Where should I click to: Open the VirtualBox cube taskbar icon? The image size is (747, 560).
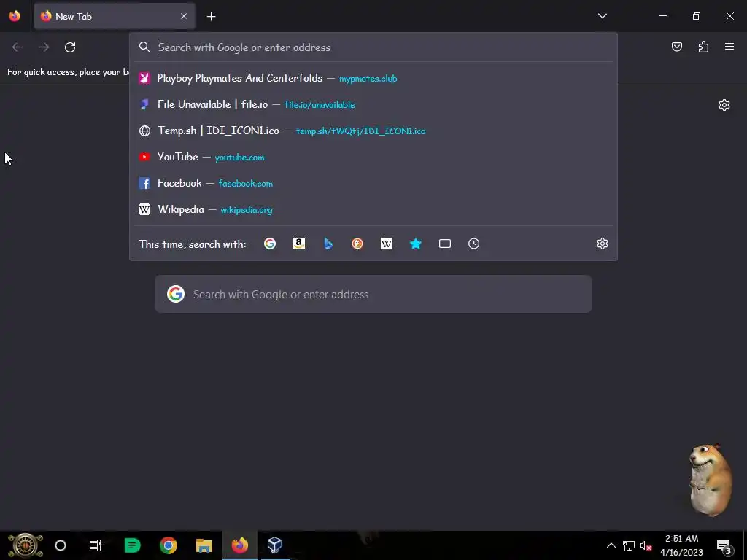tap(274, 545)
